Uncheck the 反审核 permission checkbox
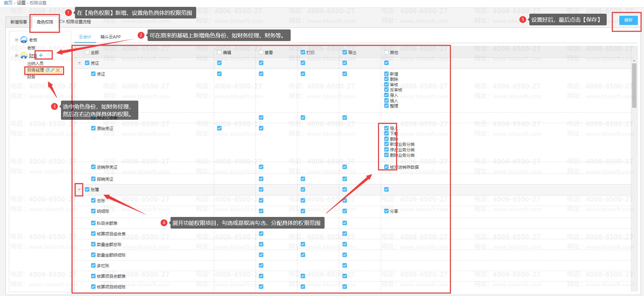The height and width of the screenshot is (296, 644). (x=386, y=90)
